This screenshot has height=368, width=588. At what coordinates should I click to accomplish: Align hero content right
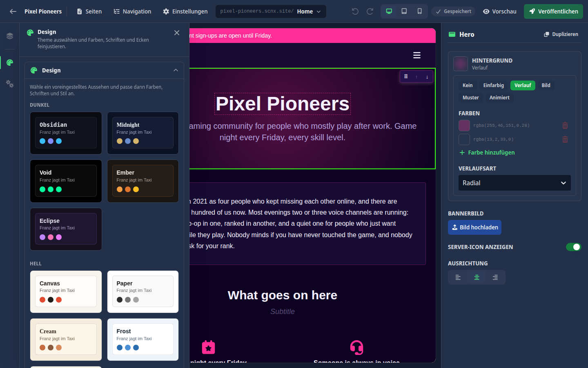(495, 277)
